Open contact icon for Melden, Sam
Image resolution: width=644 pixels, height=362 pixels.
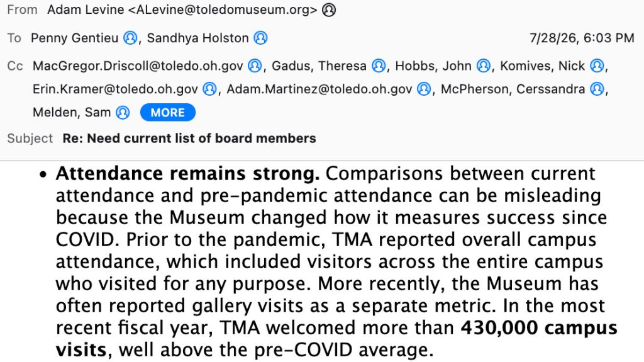123,112
